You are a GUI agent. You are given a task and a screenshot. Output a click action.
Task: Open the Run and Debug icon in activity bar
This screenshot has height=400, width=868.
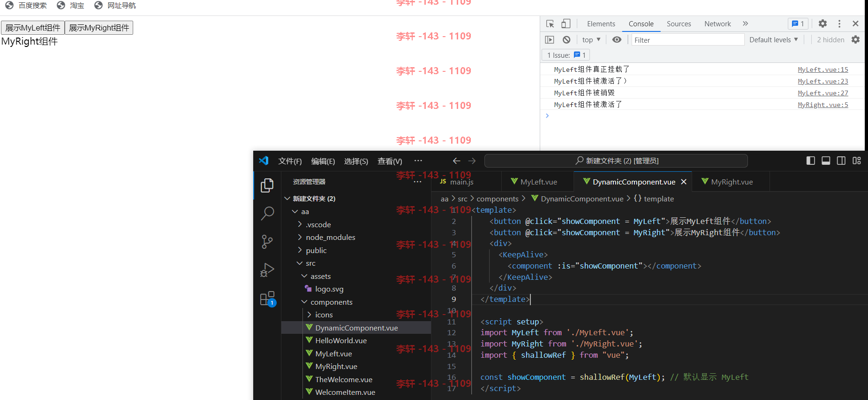tap(267, 270)
